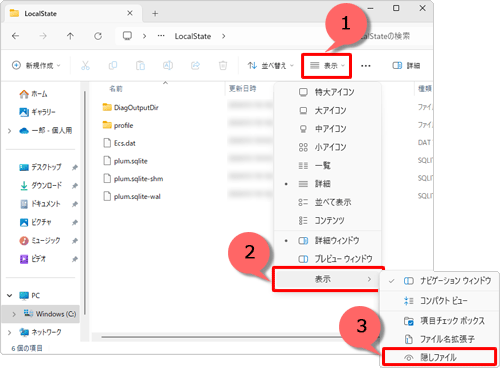The width and height of the screenshot is (500, 368).
Task: Open a new tab with plus button
Action: point(155,14)
